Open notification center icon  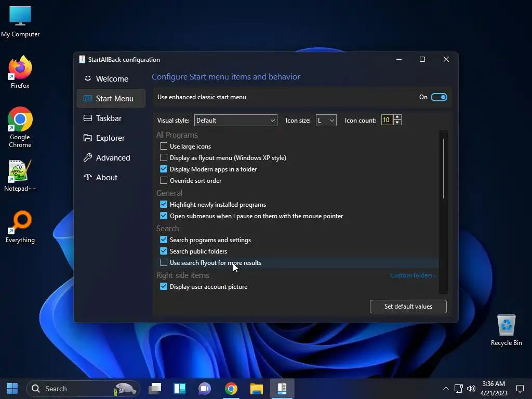click(x=520, y=389)
